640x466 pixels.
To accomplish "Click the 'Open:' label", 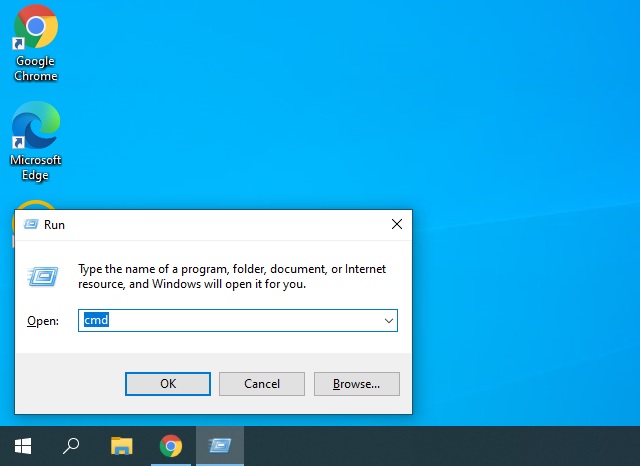I will [x=43, y=321].
